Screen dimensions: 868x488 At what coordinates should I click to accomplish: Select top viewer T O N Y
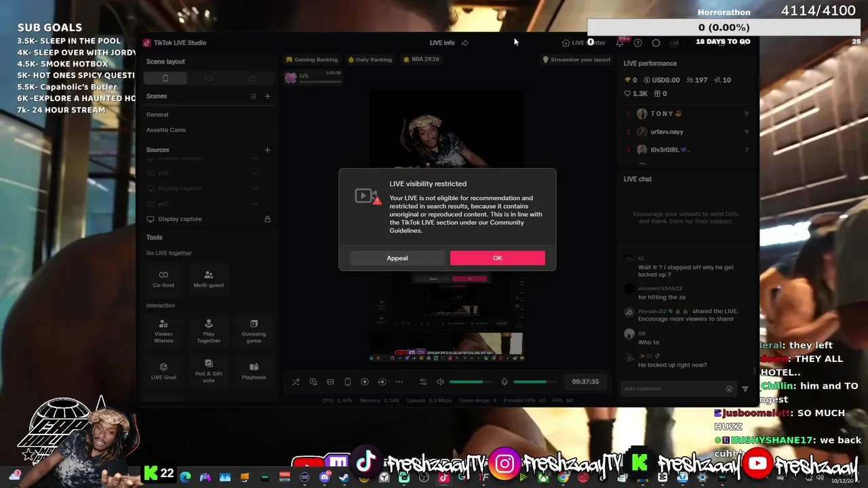point(688,114)
